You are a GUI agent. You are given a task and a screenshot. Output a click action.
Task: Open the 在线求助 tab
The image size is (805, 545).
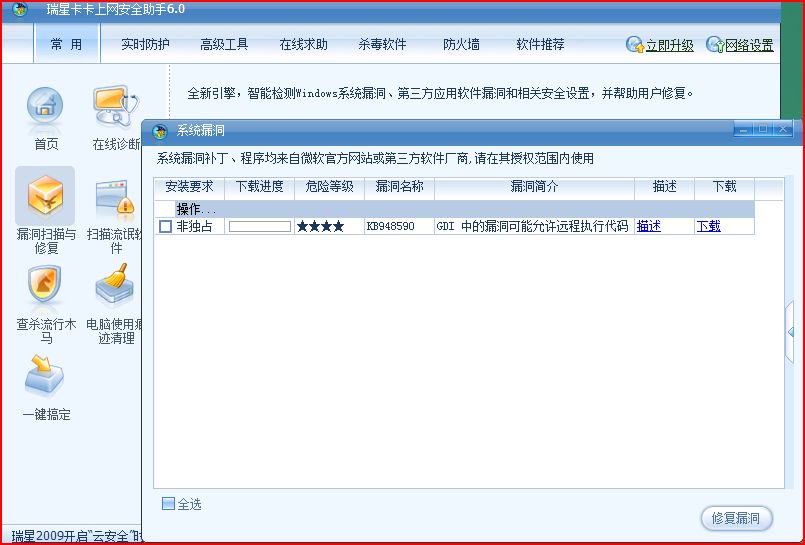click(x=303, y=45)
